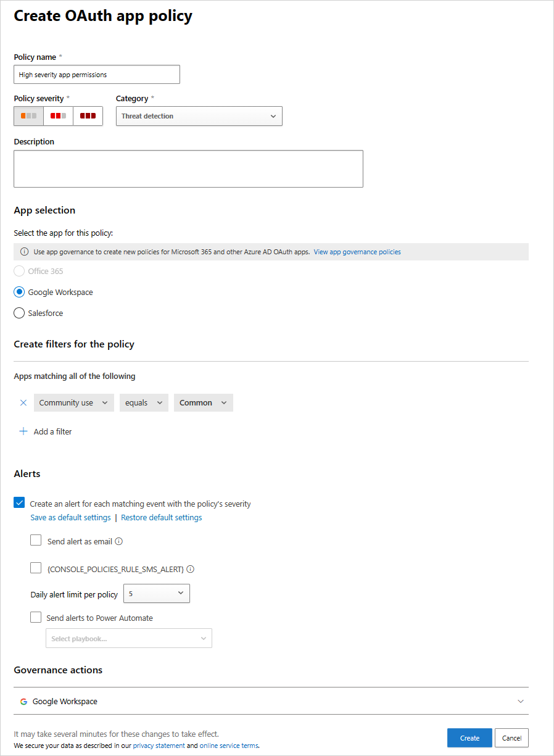
Task: Click the info icon beside the SMS alert option
Action: (x=191, y=568)
